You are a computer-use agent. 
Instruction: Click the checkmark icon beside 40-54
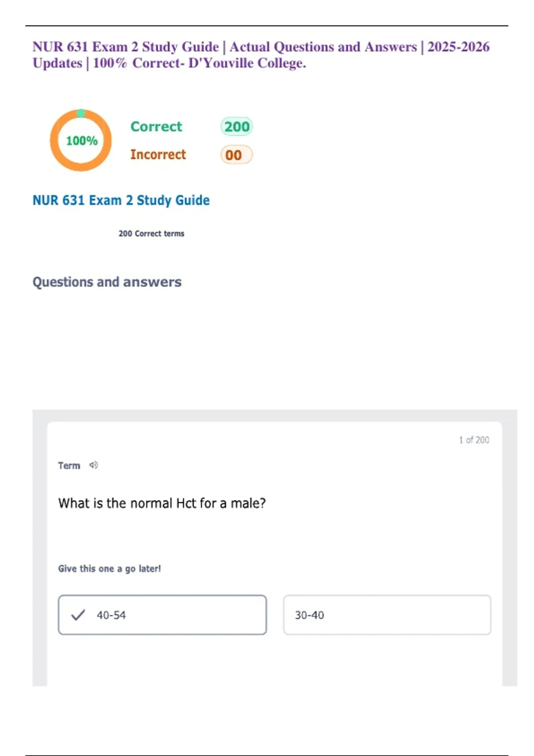pyautogui.click(x=78, y=615)
